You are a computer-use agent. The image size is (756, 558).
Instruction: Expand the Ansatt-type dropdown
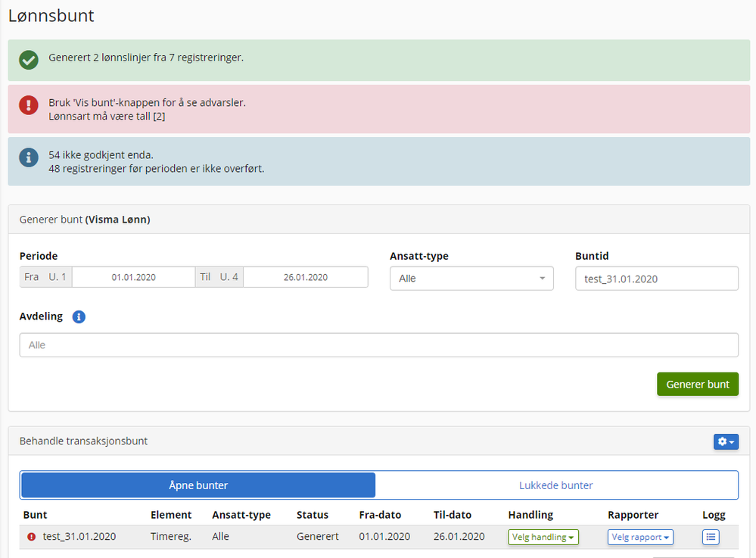tap(471, 279)
